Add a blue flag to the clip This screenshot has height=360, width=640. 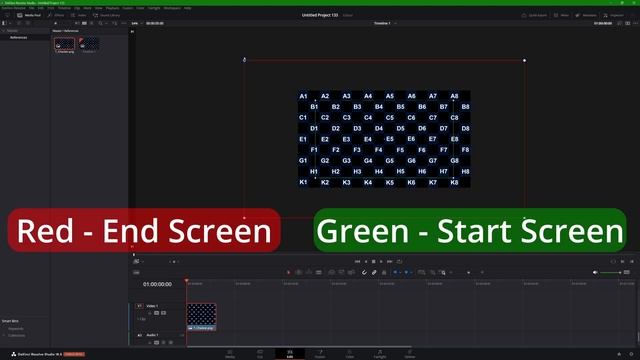pyautogui.click(x=395, y=272)
